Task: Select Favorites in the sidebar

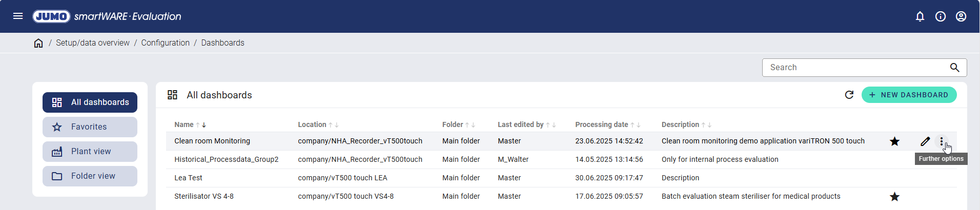Action: (90, 127)
